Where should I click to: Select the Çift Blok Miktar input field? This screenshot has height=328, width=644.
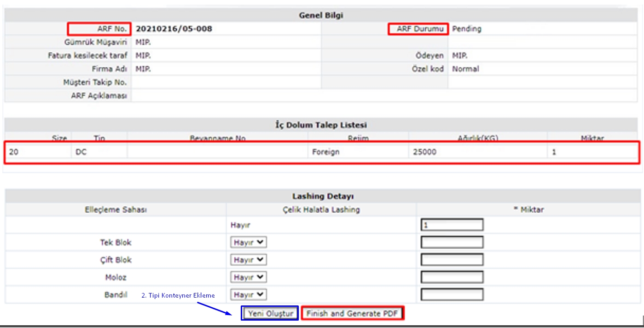coord(452,260)
